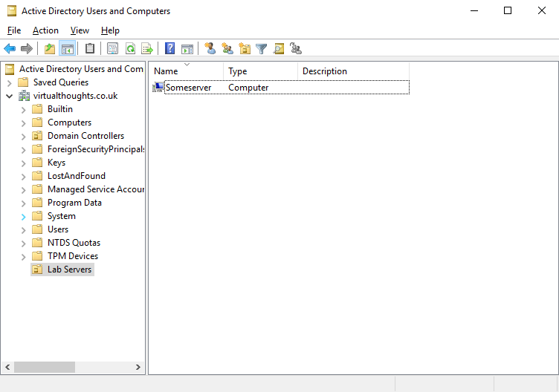Click the blue Back arrow in toolbar
The width and height of the screenshot is (559, 392).
pos(10,49)
